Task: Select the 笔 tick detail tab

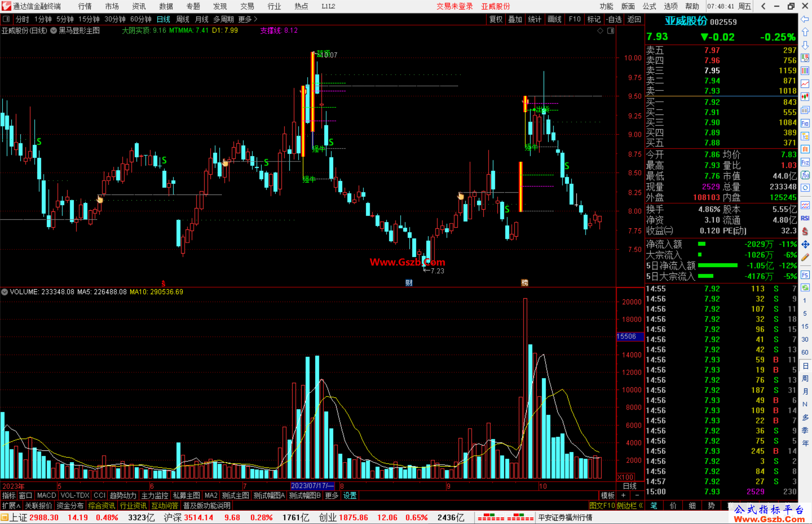Action: (x=654, y=506)
